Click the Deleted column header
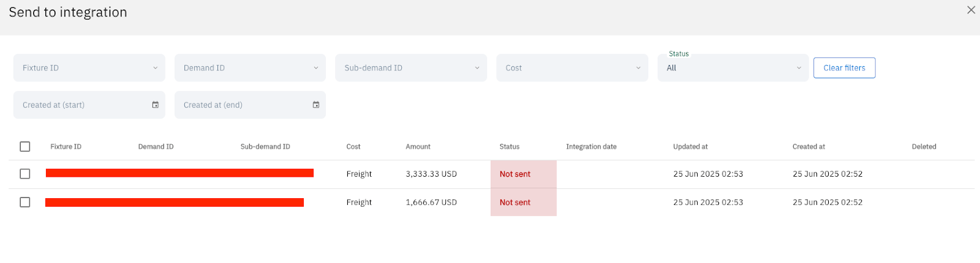 924,147
